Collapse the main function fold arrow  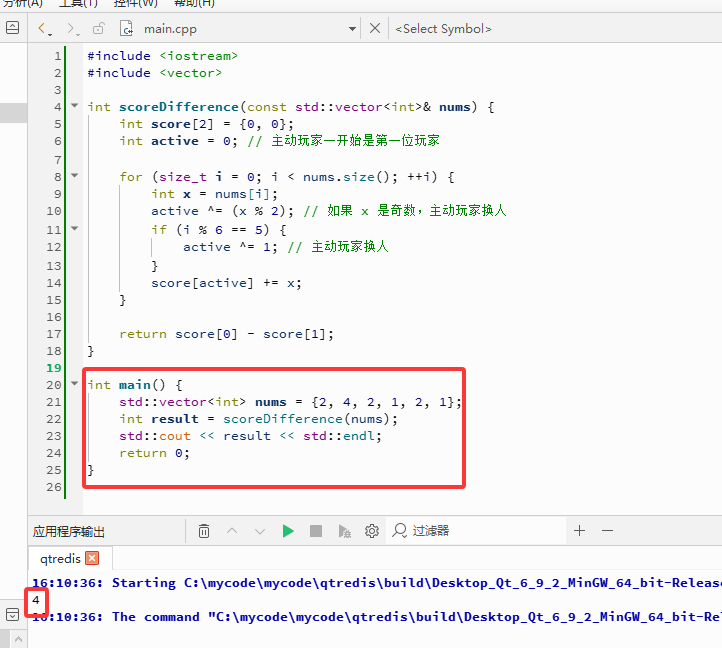75,383
